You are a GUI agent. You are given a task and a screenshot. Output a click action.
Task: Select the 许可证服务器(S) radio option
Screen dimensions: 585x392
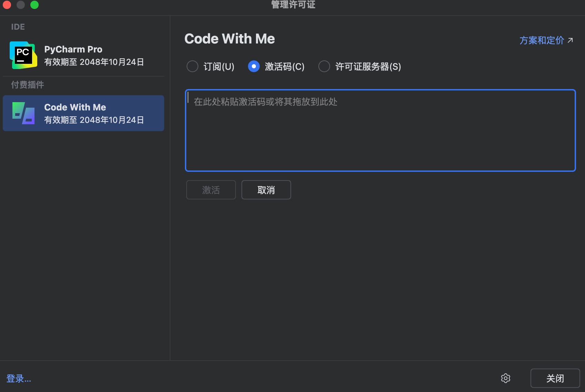(324, 66)
